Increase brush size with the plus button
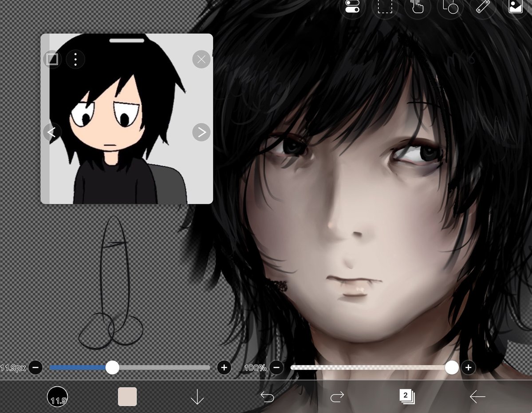 point(224,368)
